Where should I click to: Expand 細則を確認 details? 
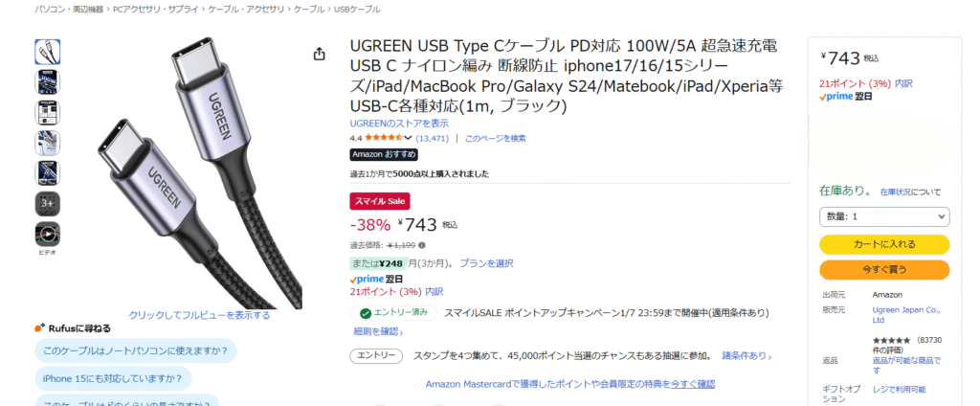[378, 331]
